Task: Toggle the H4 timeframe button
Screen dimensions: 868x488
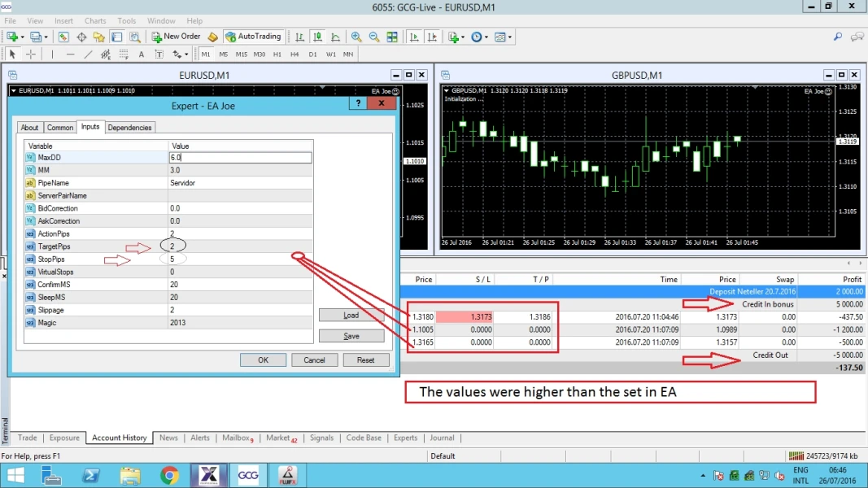Action: (x=294, y=54)
